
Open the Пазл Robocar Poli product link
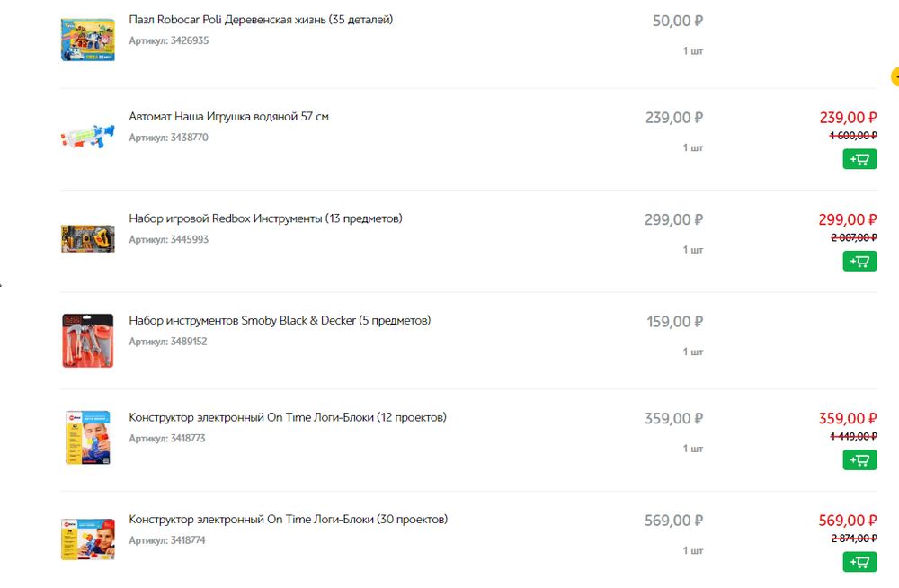[261, 20]
